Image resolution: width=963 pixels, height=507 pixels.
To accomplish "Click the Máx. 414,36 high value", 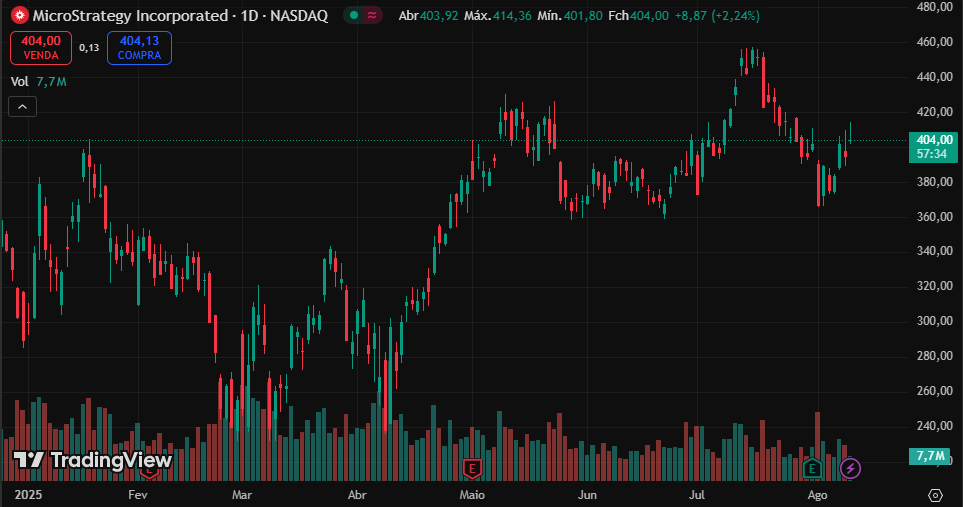I will tap(497, 15).
